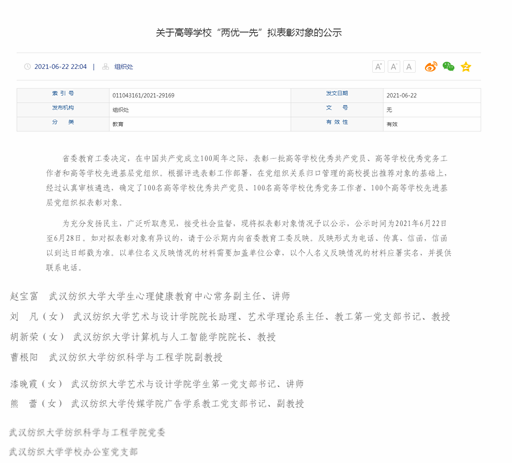
Task: Click the line for 刘凡（女）艺术与设计学院
Action: [230, 316]
